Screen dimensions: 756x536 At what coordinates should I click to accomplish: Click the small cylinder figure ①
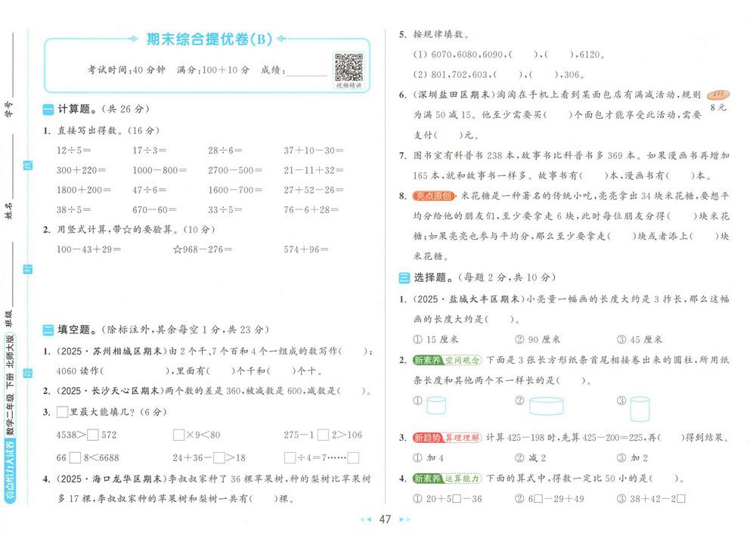click(x=436, y=405)
